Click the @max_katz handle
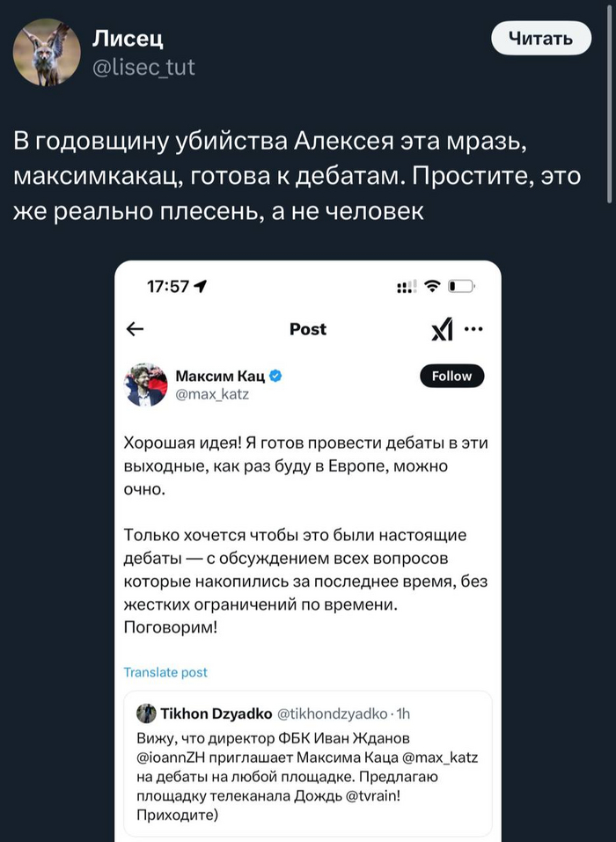Image resolution: width=616 pixels, height=842 pixels. [x=210, y=395]
